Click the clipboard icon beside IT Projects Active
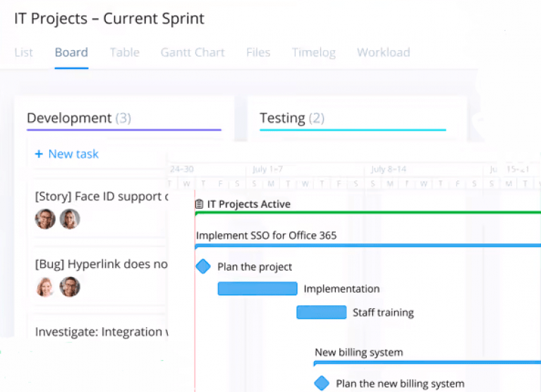541x392 pixels. tap(200, 204)
